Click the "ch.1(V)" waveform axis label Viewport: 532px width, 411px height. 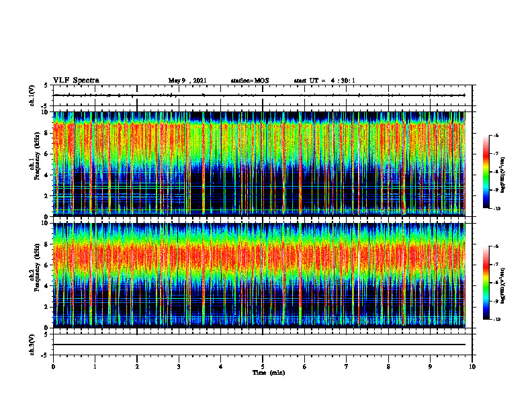click(32, 95)
